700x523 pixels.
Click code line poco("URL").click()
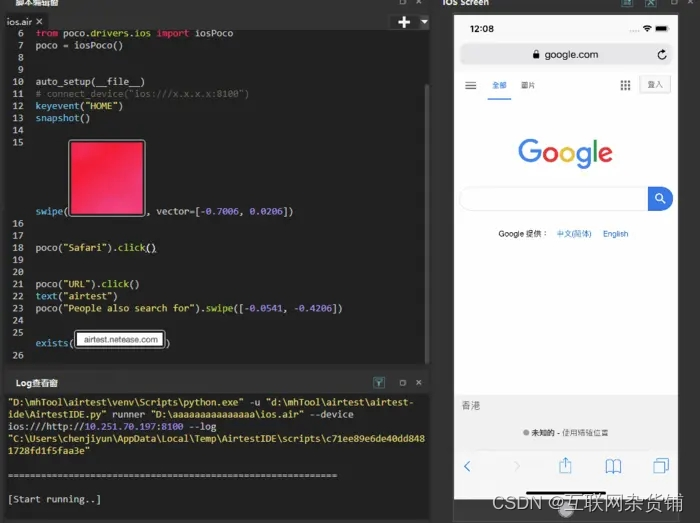click(88, 284)
